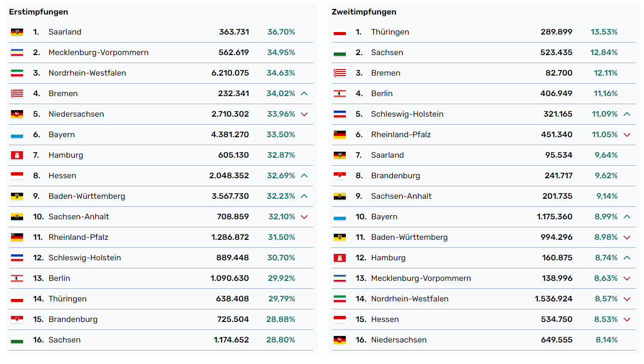Select Mecklenburg-Vorpommern in Erstimpfungen list
Viewport: 644px width, 364px height.
(98, 53)
